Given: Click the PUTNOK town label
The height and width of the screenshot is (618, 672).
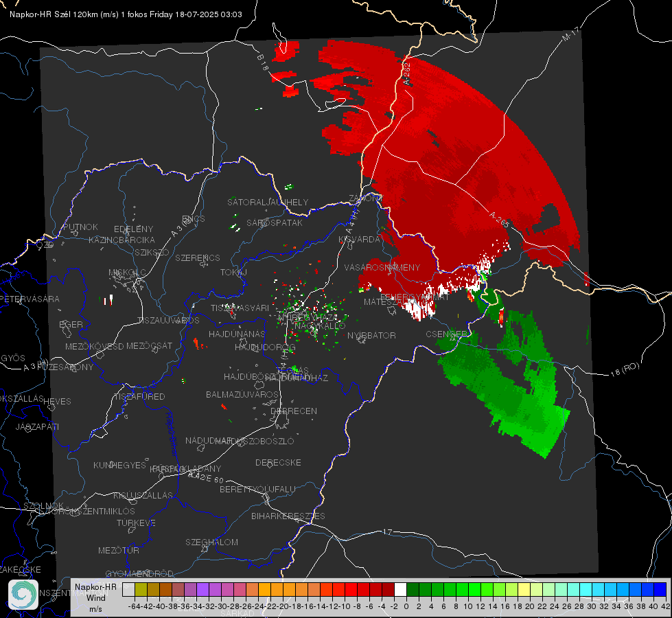Looking at the screenshot, I should tap(80, 227).
